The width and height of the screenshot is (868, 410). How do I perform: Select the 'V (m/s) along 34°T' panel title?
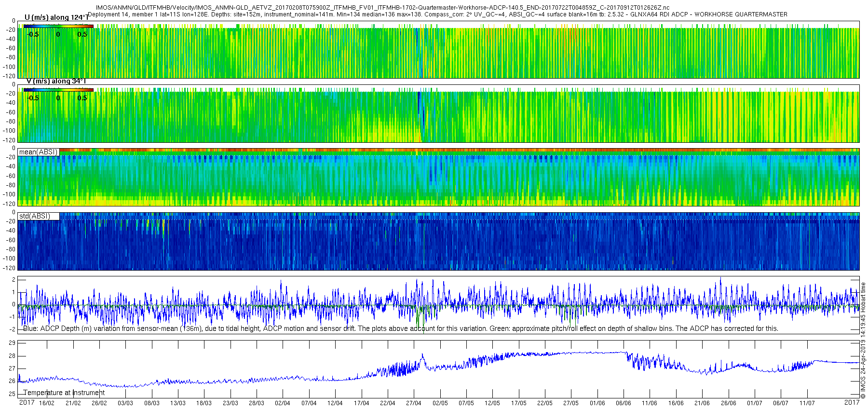click(x=56, y=81)
